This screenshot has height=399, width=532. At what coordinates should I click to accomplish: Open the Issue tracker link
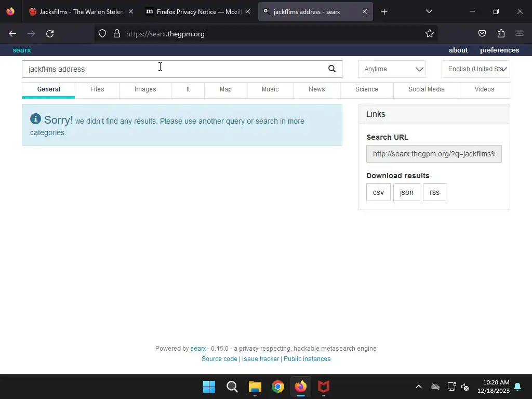(260, 359)
